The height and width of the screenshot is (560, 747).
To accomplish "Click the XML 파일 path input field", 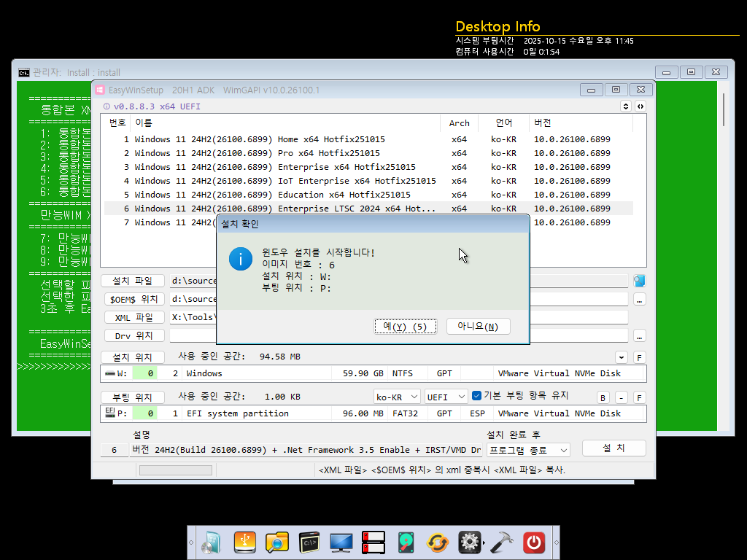I will [x=399, y=318].
